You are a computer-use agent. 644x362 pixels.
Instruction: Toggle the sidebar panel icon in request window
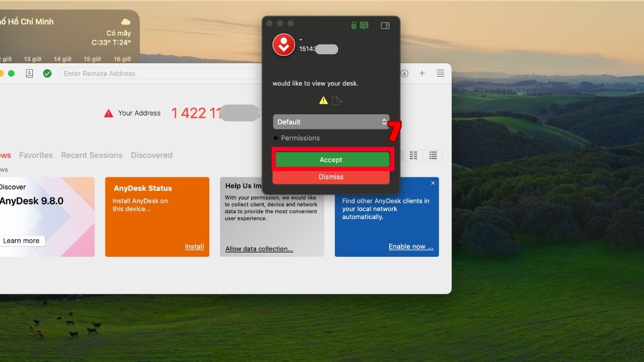tap(385, 25)
